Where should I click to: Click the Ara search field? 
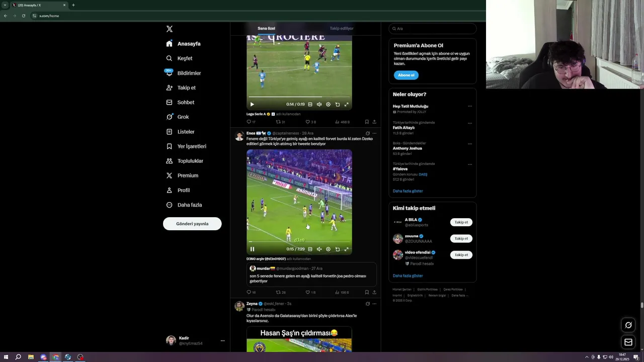pyautogui.click(x=433, y=29)
